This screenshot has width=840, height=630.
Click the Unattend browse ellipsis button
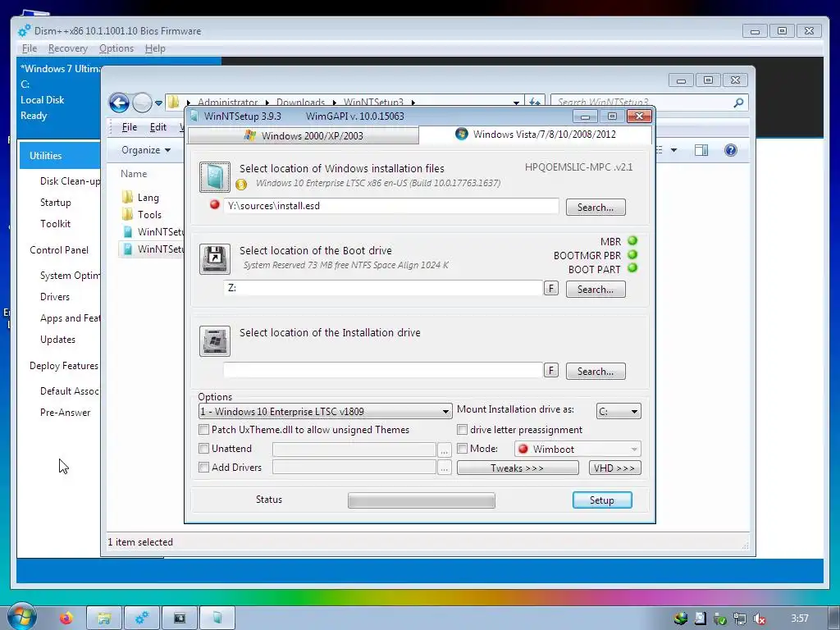444,450
